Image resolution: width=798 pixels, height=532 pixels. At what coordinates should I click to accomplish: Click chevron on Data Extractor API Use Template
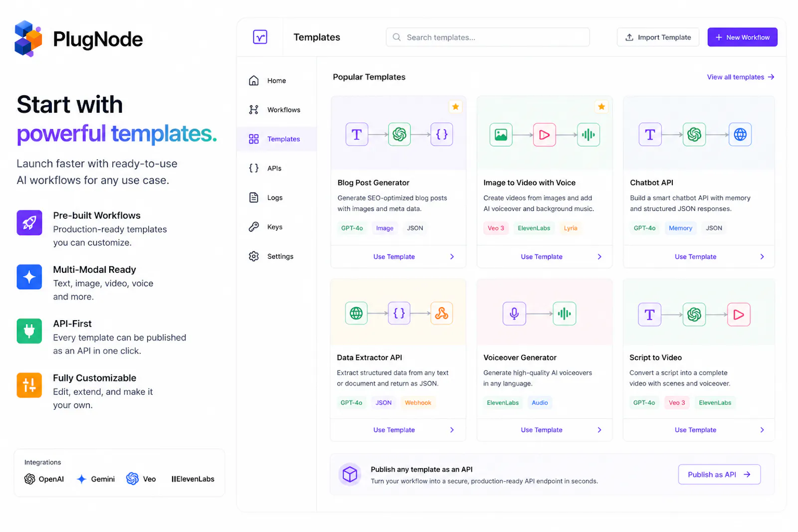point(452,430)
